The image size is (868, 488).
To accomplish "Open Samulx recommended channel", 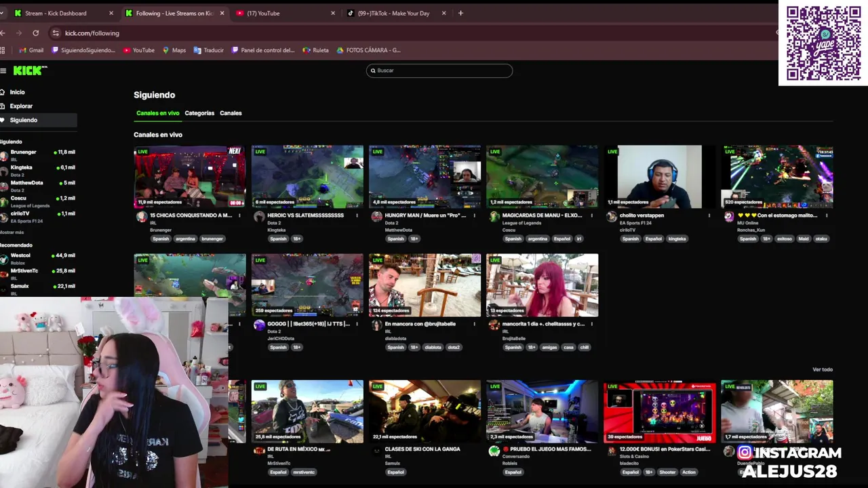I will coord(38,289).
